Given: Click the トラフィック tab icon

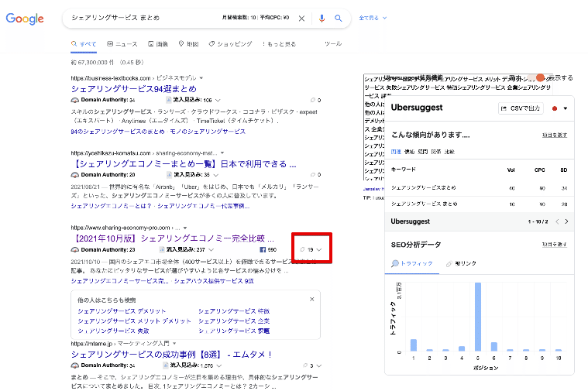Looking at the screenshot, I should click(395, 263).
